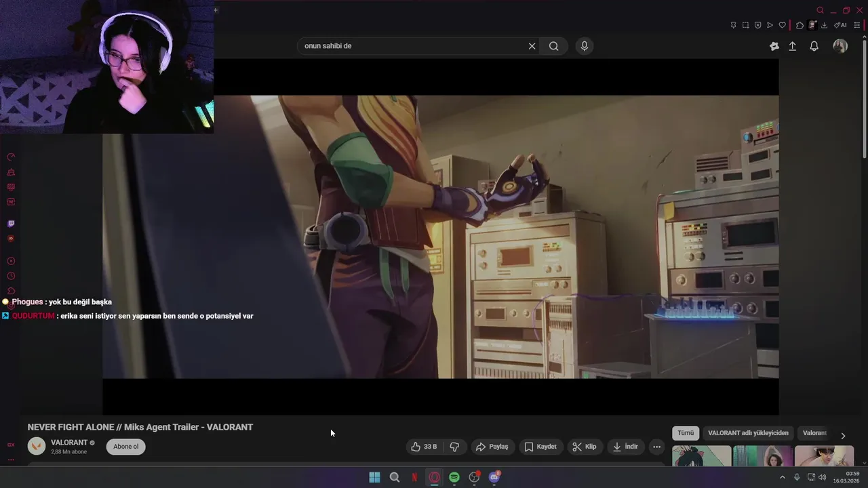The image size is (868, 488).
Task: Open Twitch in the Opera sidebar
Action: pyautogui.click(x=11, y=223)
